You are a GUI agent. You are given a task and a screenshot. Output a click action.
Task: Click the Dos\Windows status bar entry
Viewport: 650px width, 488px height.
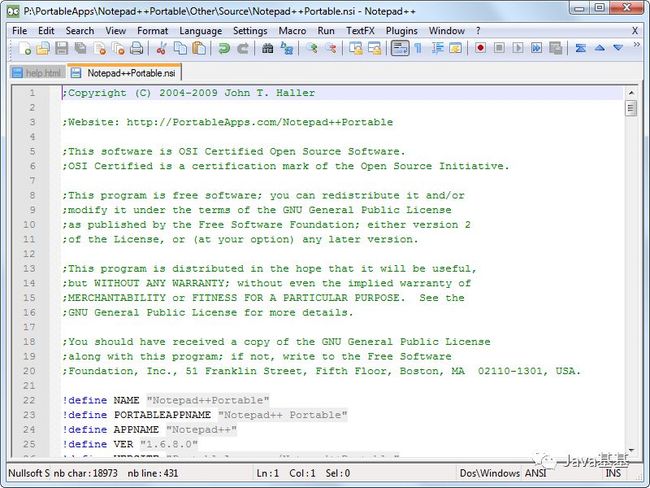tap(490, 473)
